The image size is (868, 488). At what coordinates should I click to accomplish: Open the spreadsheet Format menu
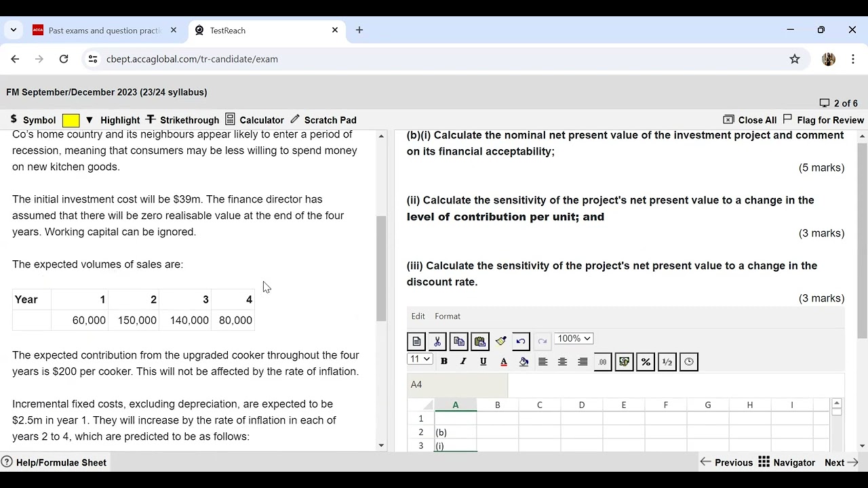click(448, 317)
